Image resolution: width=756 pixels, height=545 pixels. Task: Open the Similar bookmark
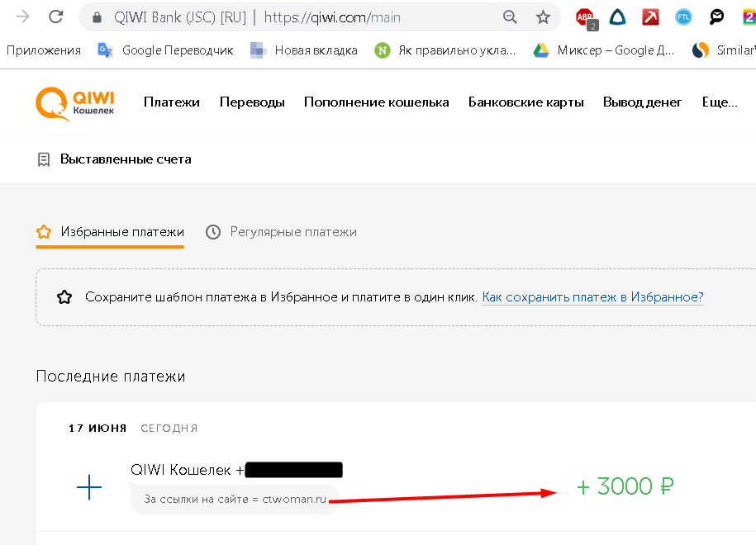coord(723,50)
